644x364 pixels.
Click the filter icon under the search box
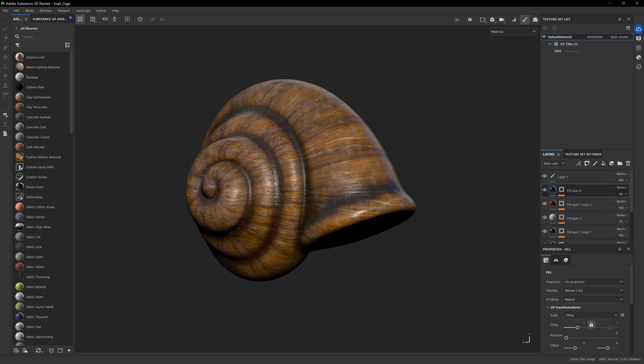point(17,45)
